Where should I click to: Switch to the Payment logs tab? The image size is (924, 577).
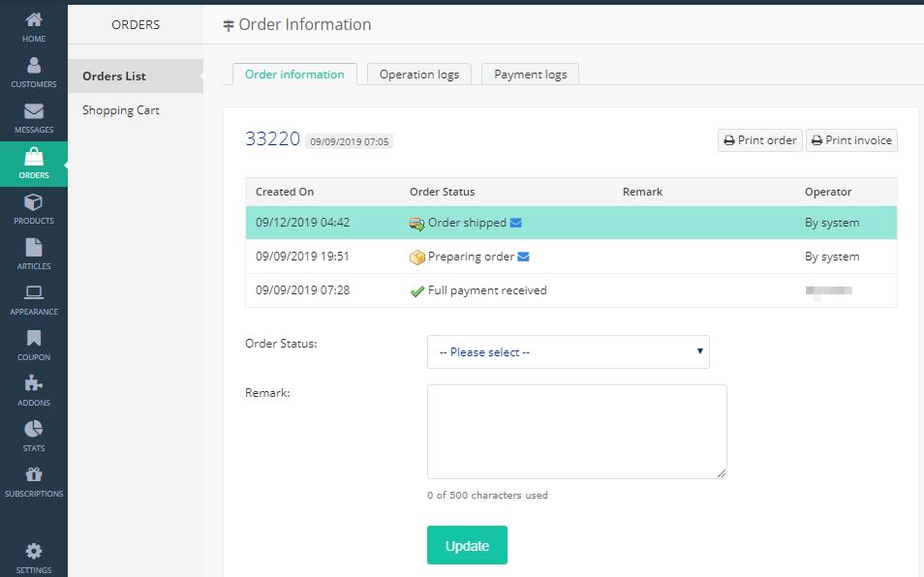tap(530, 75)
